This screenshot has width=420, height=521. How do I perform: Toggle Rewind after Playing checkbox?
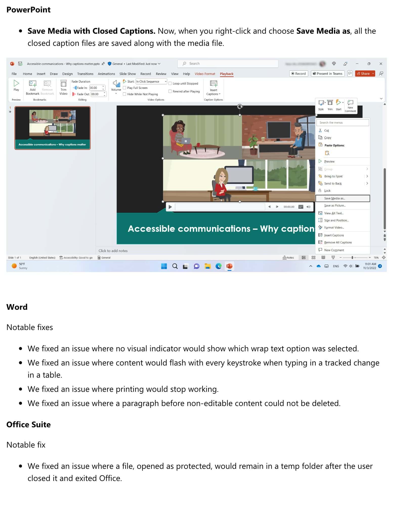(170, 91)
